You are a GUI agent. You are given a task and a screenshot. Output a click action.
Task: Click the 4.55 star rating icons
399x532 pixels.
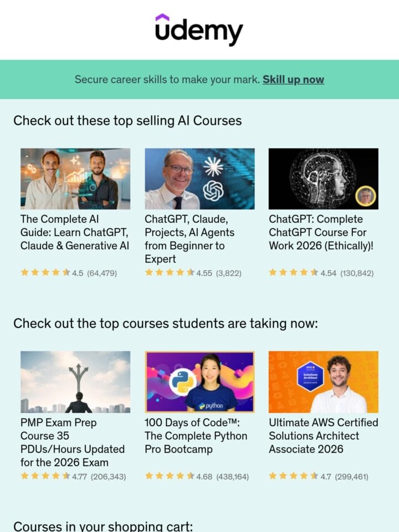170,273
